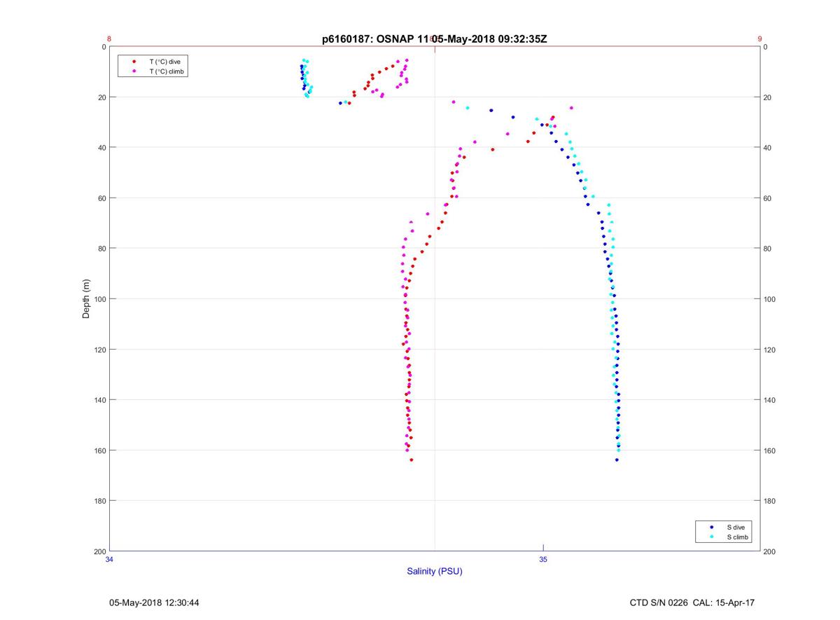Click the 'Depth (m)' y-axis label
840x620 pixels.
coord(87,299)
